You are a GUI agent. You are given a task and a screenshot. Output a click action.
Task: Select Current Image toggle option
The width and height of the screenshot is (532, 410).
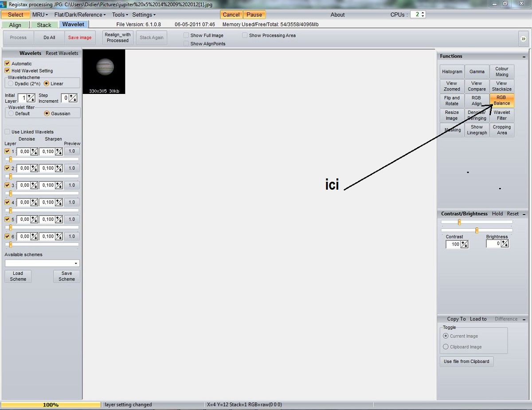click(x=446, y=336)
